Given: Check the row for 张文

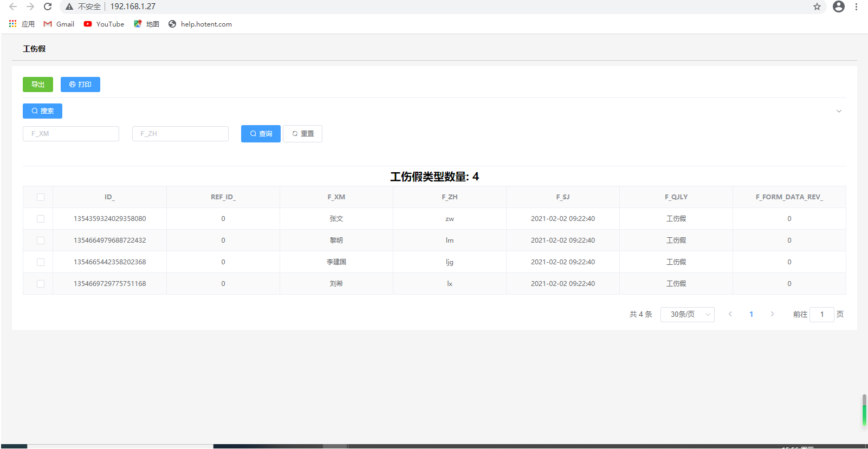Looking at the screenshot, I should [41, 219].
